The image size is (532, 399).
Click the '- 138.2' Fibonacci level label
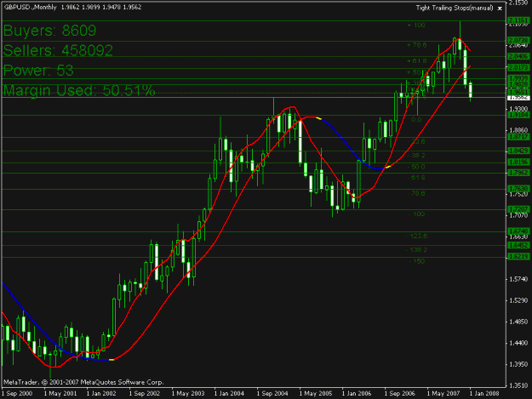tap(417, 250)
